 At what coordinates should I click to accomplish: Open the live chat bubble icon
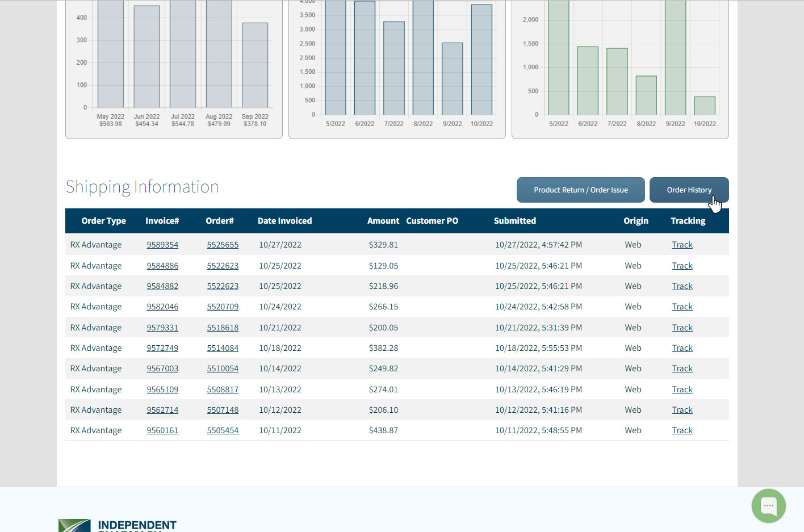click(x=768, y=505)
